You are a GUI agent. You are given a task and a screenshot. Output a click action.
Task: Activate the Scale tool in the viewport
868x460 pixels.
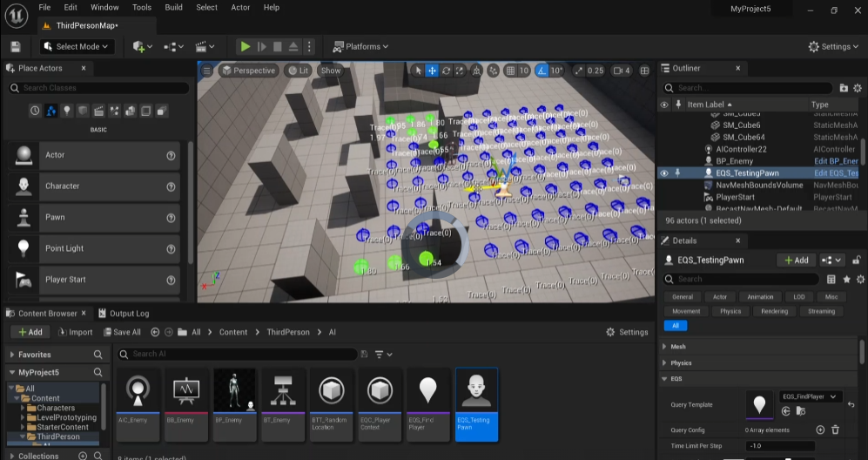click(460, 71)
